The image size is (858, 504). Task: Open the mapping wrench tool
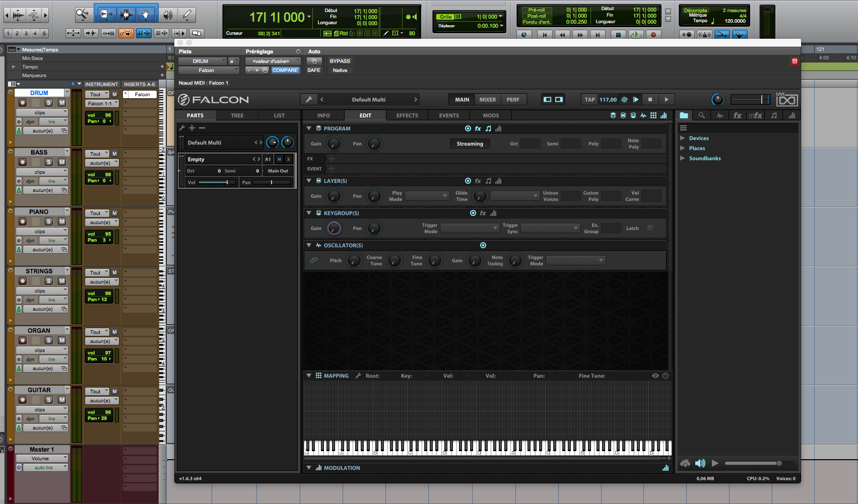pos(358,376)
